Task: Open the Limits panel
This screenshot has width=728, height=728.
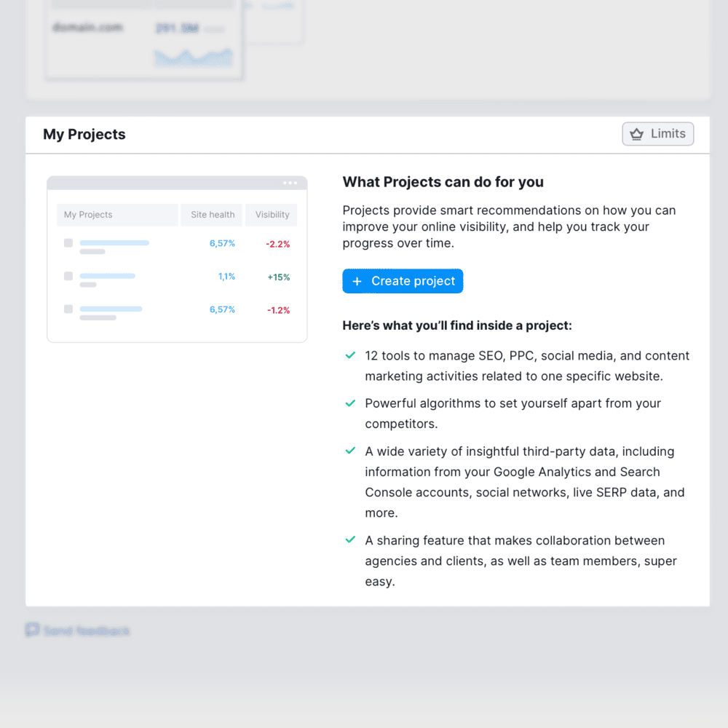Action: click(658, 133)
